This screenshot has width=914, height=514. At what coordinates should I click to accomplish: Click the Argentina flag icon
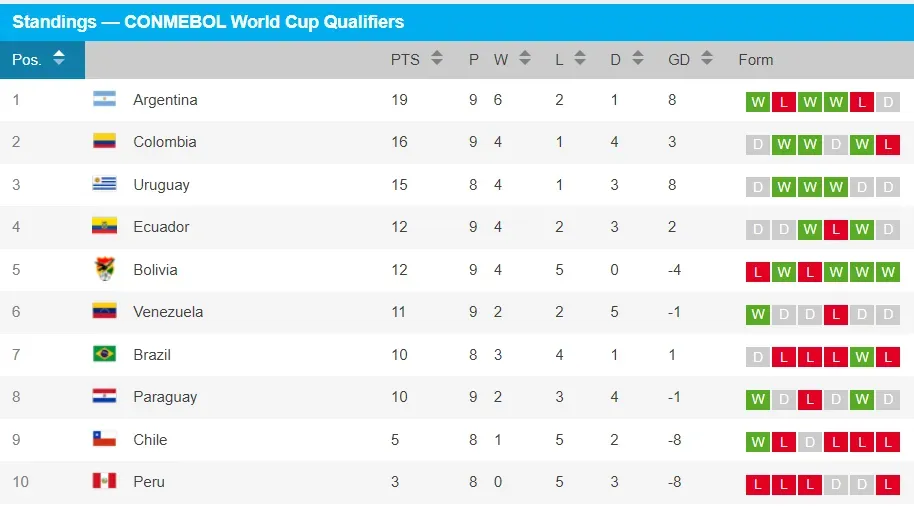pyautogui.click(x=104, y=99)
